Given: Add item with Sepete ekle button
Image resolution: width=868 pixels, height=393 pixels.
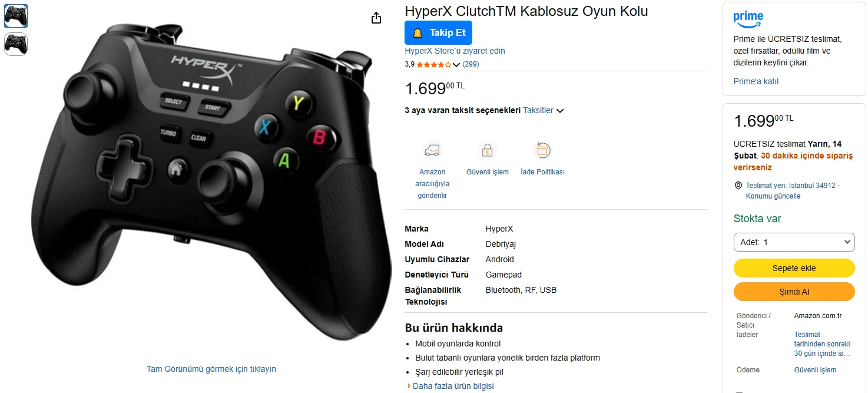Looking at the screenshot, I should [x=794, y=268].
